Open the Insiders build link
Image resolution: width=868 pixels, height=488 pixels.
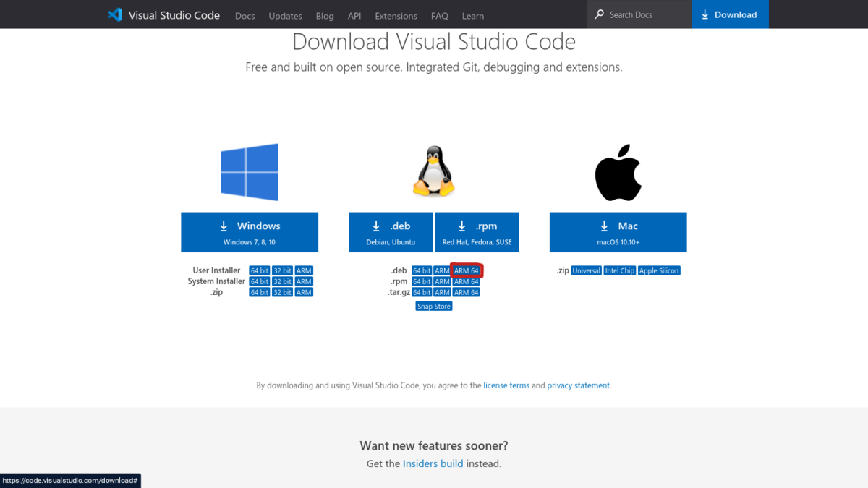coord(433,464)
